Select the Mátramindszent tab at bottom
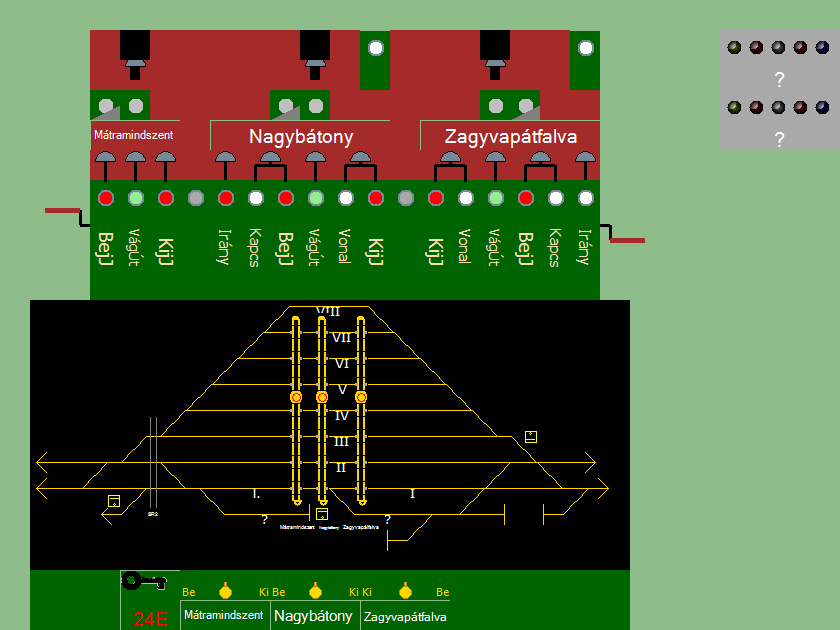 pos(225,615)
